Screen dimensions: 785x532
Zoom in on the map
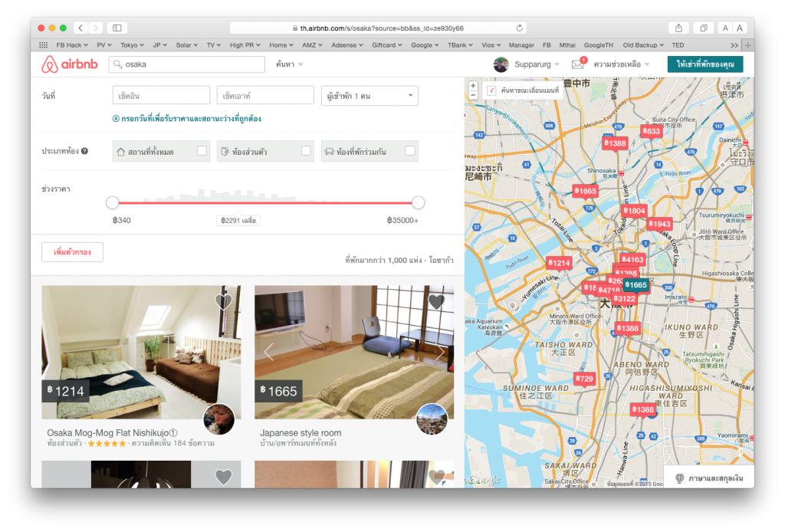tap(473, 85)
